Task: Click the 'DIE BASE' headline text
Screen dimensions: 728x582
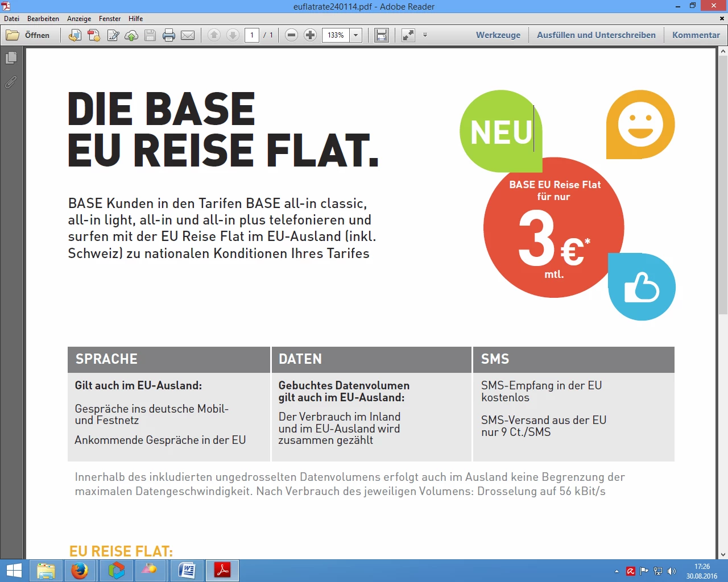Action: (162, 109)
